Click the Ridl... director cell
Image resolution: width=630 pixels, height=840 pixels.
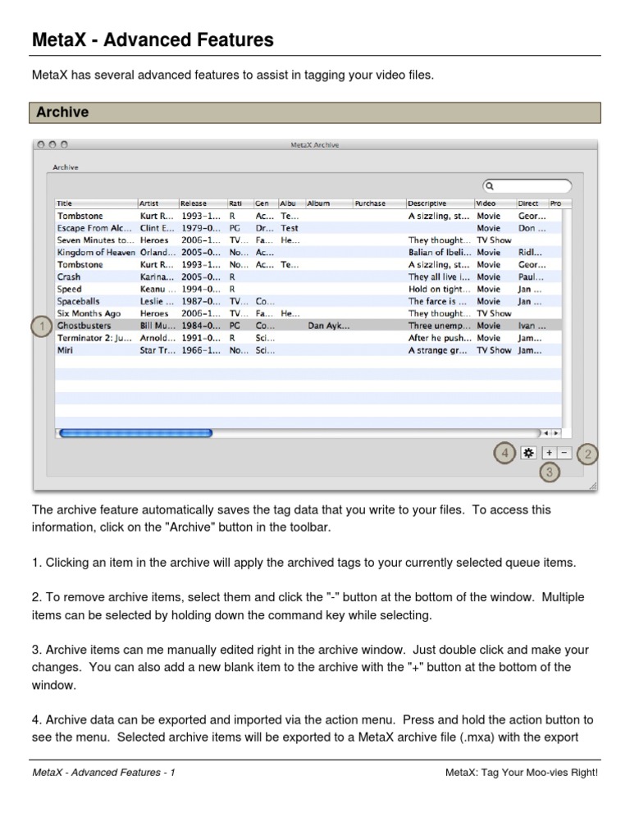tap(531, 253)
